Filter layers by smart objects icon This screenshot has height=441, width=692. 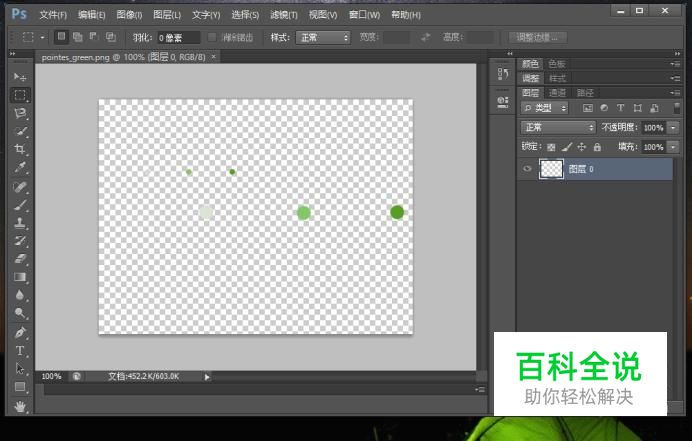[654, 108]
